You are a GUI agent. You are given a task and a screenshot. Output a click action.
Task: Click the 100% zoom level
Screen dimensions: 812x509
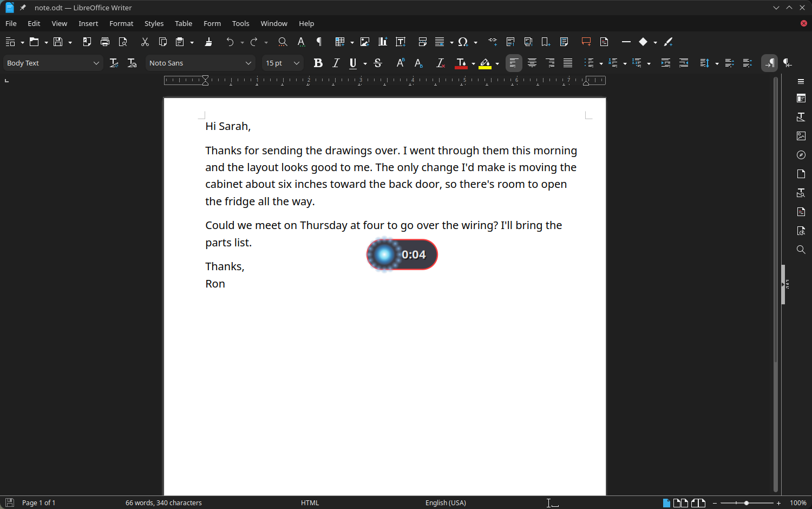pos(798,503)
